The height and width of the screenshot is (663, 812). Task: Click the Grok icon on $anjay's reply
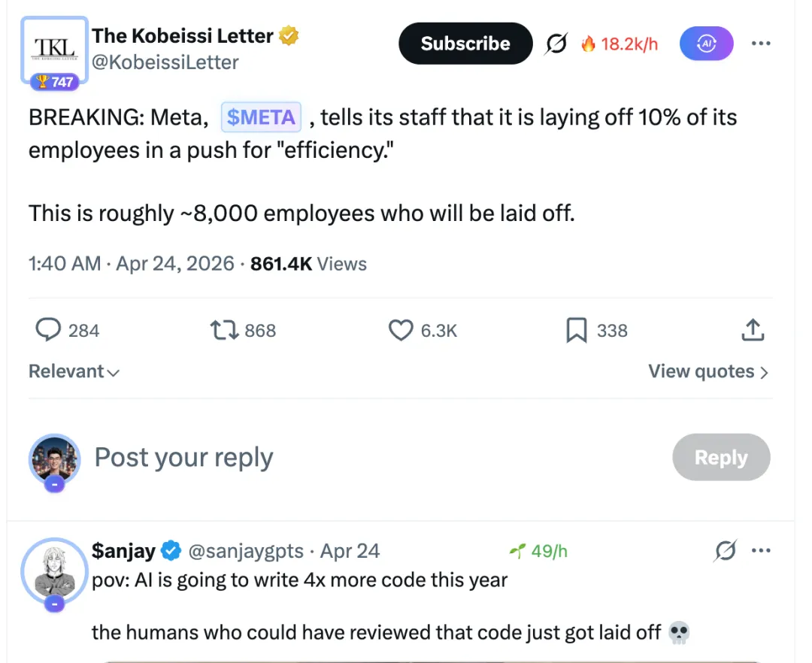725,552
